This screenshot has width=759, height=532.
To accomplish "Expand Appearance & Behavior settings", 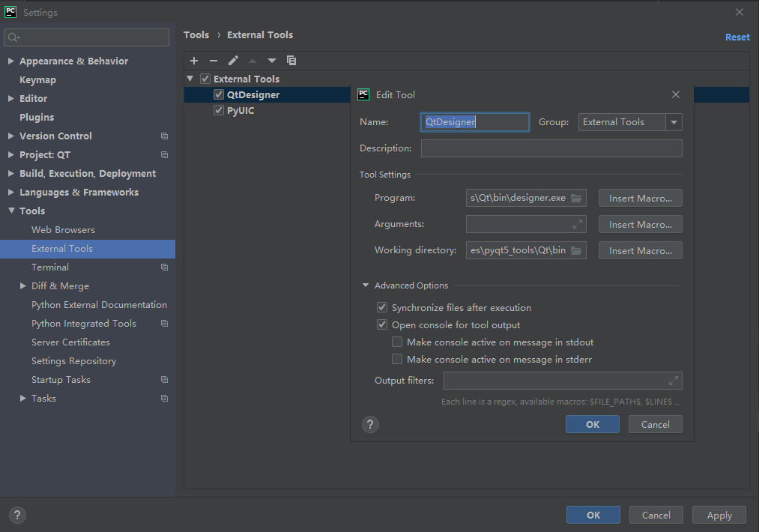I will (10, 61).
